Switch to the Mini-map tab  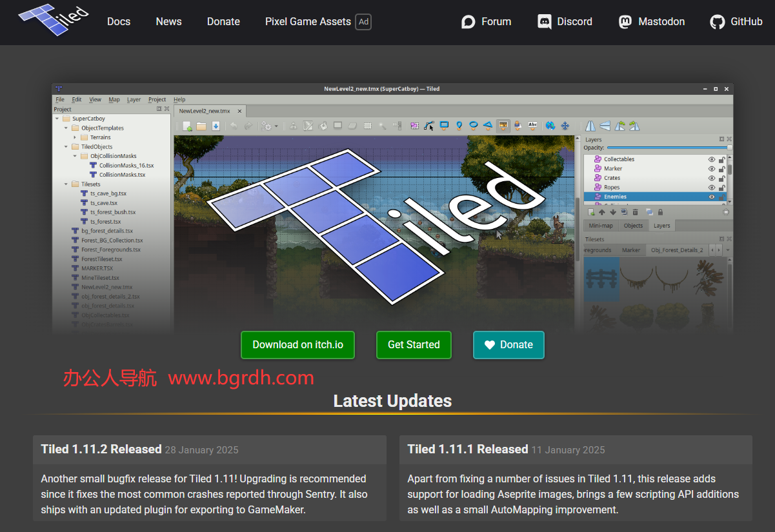(x=601, y=226)
